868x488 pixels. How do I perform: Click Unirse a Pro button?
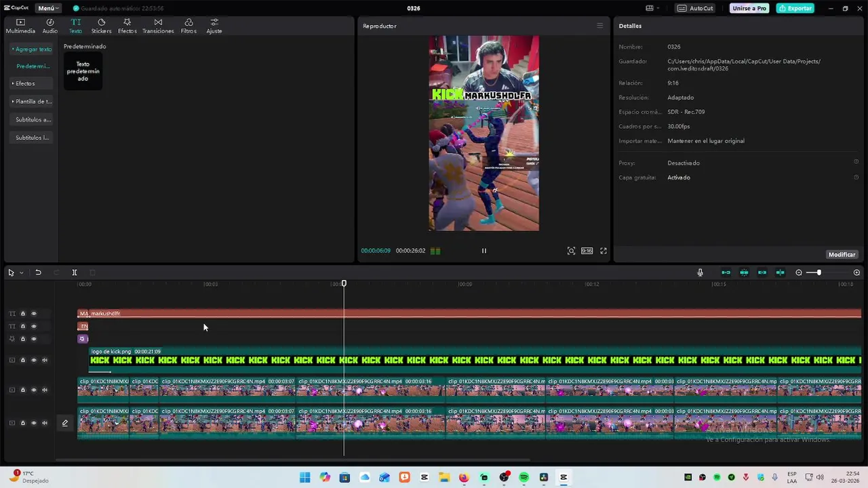click(x=749, y=8)
